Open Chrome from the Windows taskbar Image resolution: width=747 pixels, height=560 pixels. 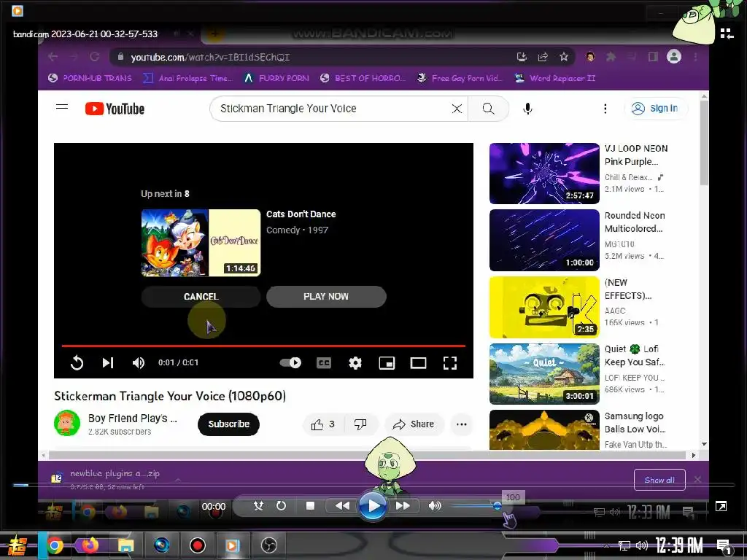coord(54,545)
